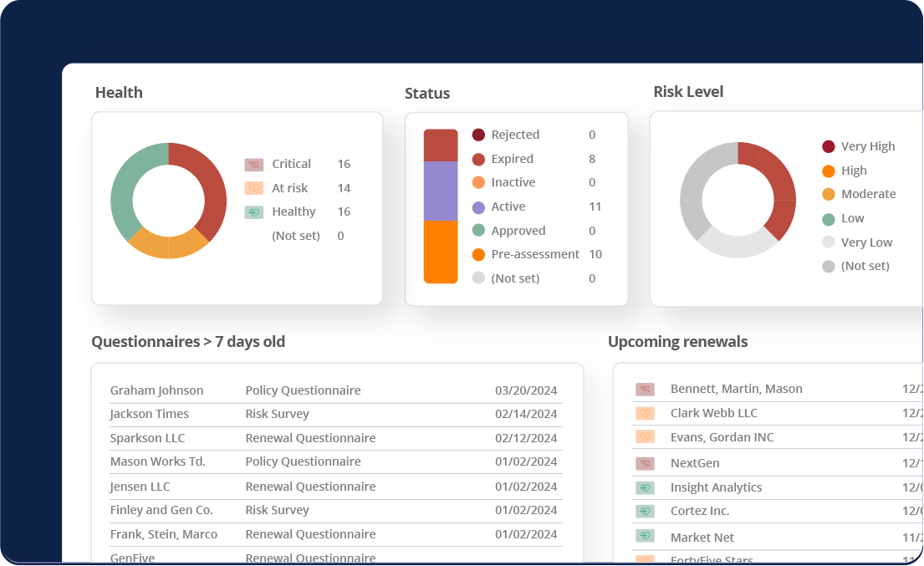Select the Very High risk legend dot
924x566 pixels.
[x=829, y=147]
